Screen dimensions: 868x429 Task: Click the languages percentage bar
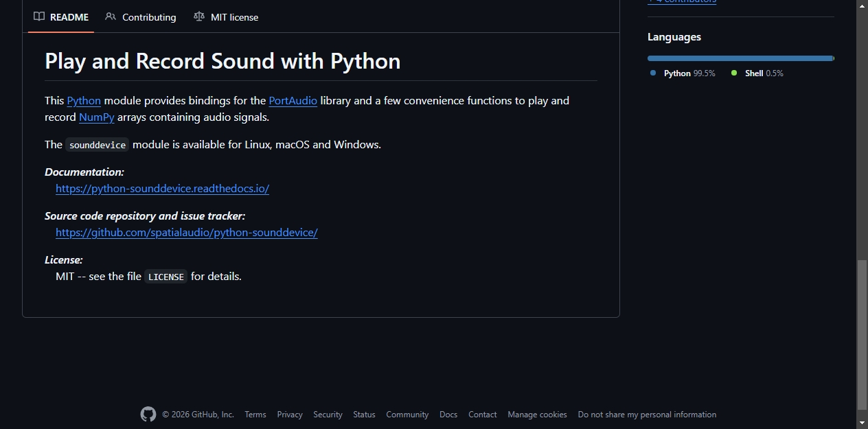[x=741, y=58]
